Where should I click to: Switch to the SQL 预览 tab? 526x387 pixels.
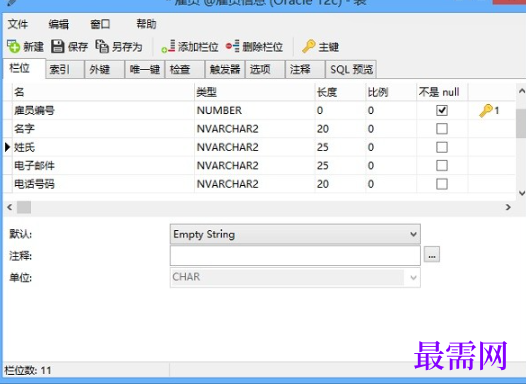[x=351, y=69]
